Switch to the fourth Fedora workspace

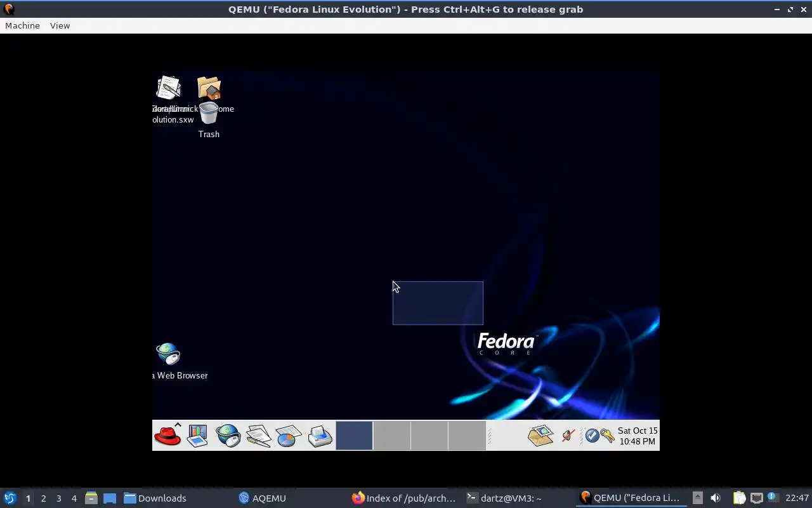466,436
